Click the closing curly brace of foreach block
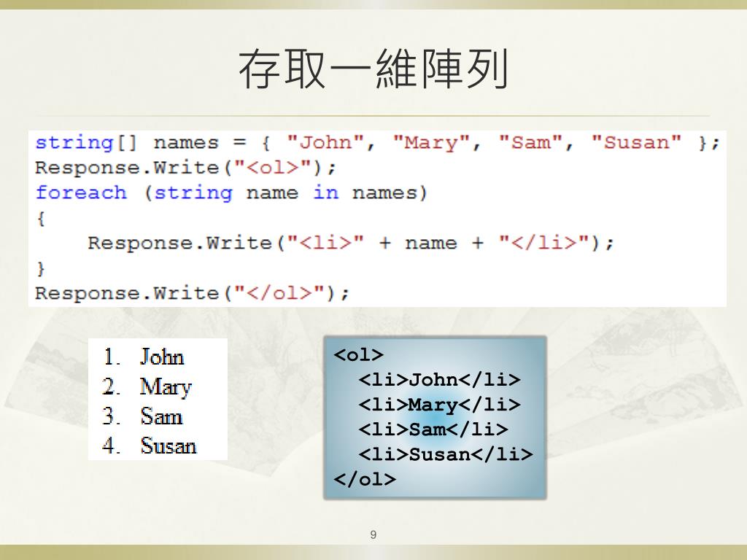This screenshot has width=747, height=560. [x=41, y=268]
